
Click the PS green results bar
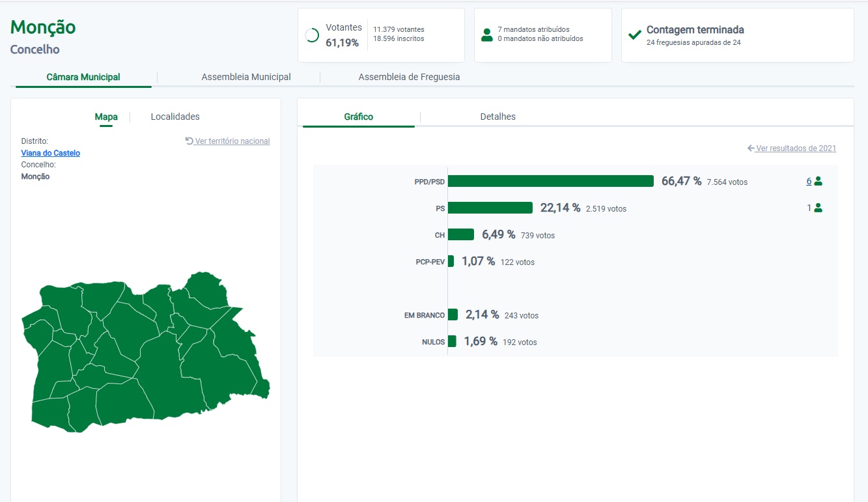[x=490, y=208]
